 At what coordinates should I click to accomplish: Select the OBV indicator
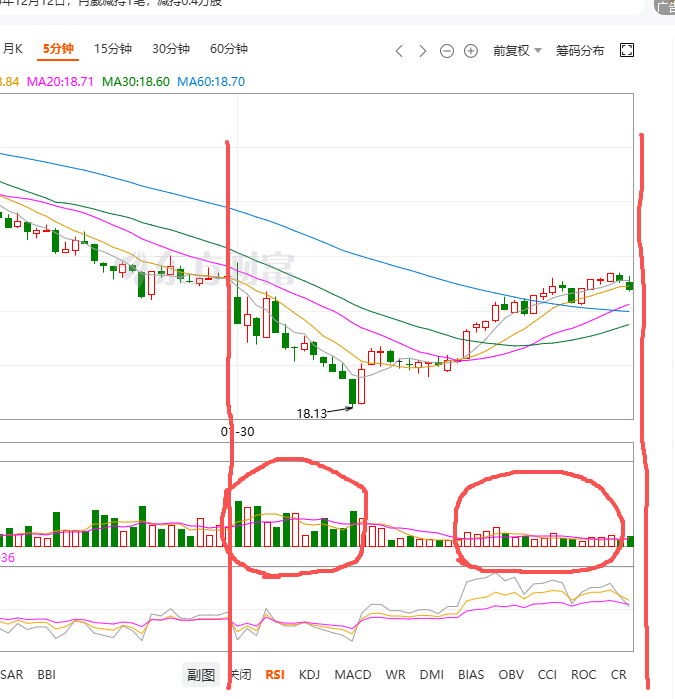(x=511, y=674)
